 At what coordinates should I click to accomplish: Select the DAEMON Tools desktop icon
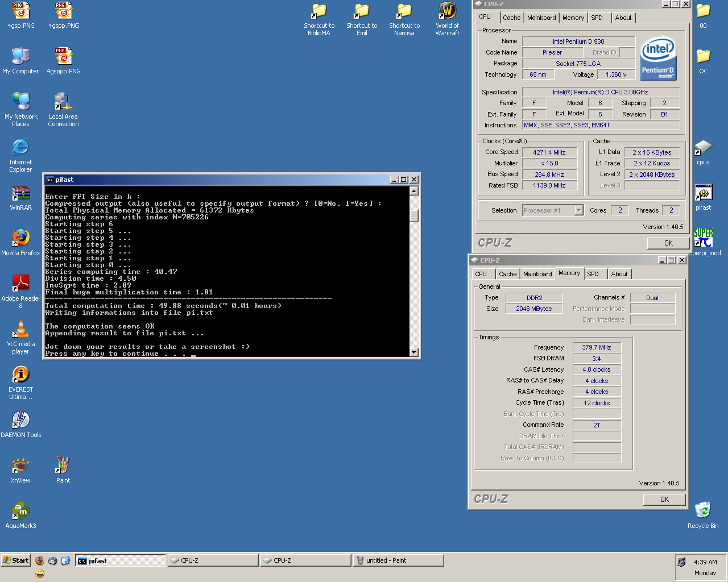(20, 425)
